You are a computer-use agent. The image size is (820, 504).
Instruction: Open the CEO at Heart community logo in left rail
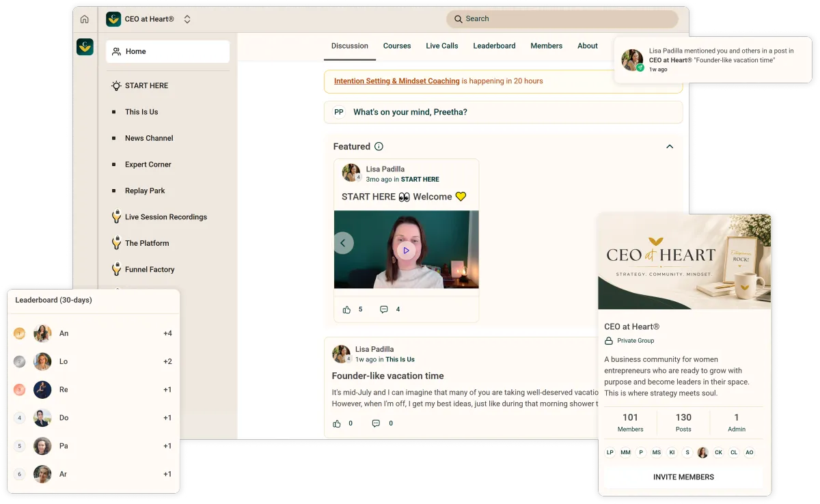[x=85, y=46]
